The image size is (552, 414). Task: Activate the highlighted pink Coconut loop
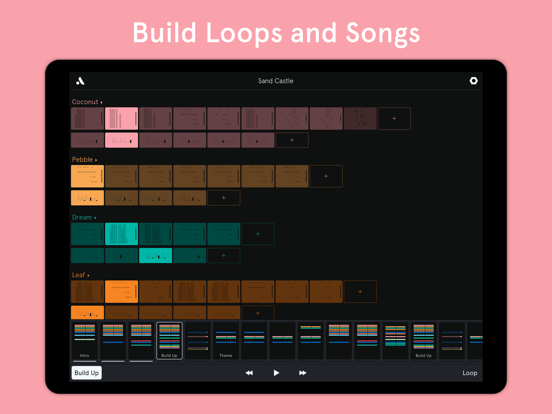pyautogui.click(x=121, y=119)
